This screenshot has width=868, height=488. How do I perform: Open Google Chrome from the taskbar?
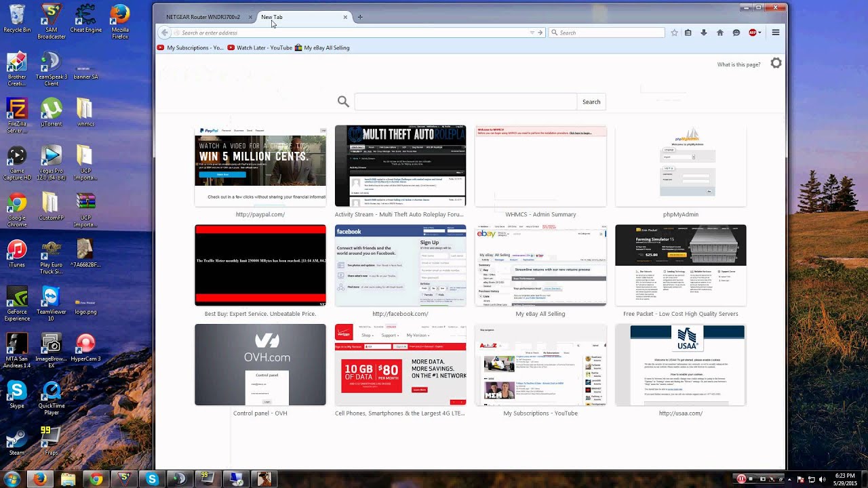click(x=96, y=479)
